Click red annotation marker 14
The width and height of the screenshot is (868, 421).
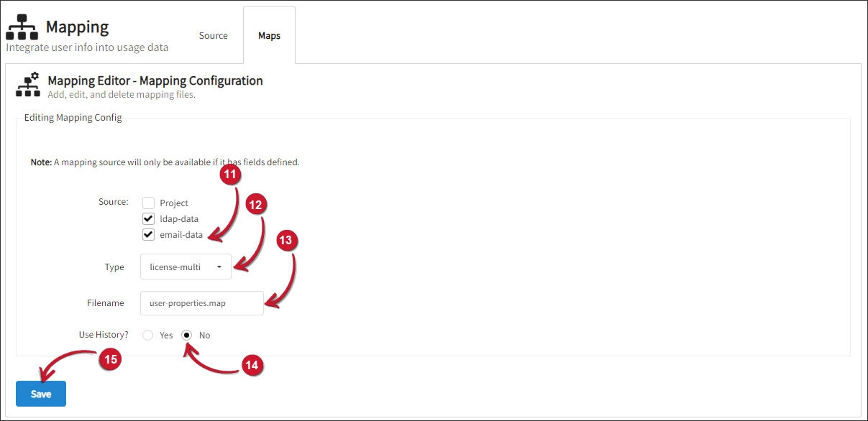pyautogui.click(x=252, y=365)
